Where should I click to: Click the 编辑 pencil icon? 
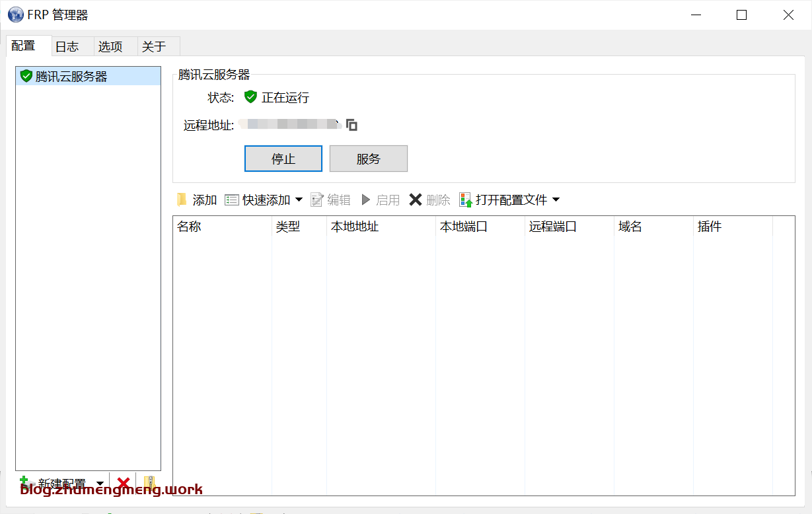click(317, 200)
